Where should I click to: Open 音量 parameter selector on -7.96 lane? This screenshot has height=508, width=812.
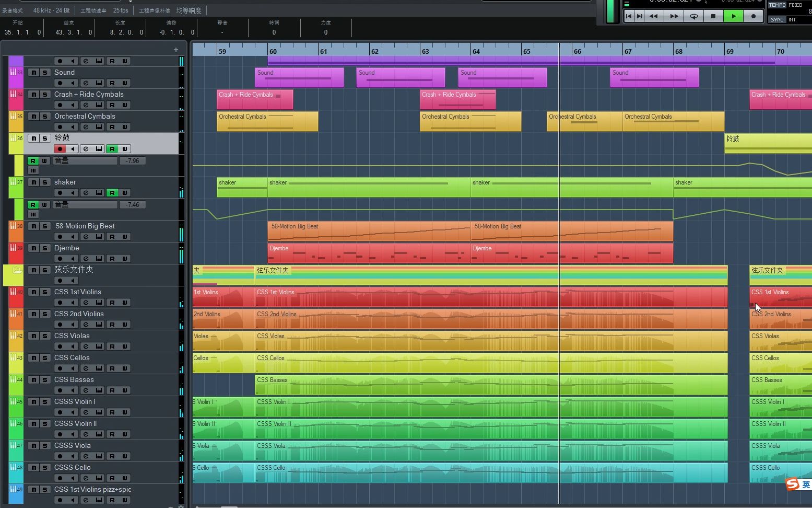tap(85, 161)
